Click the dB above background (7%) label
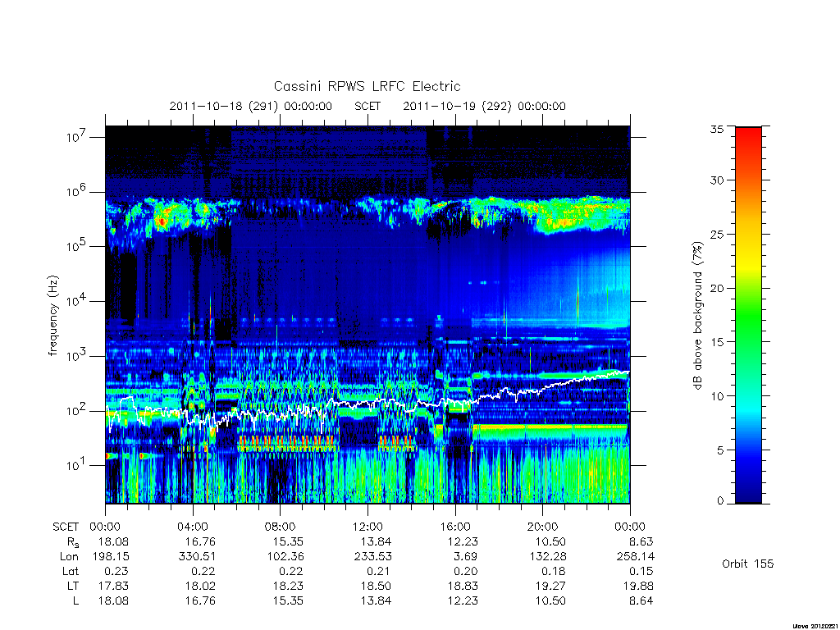 coord(697,316)
